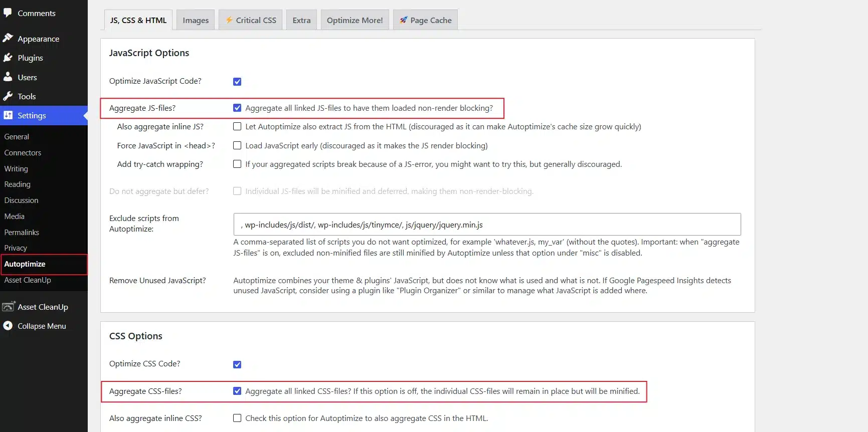Open Discussion settings

point(21,200)
